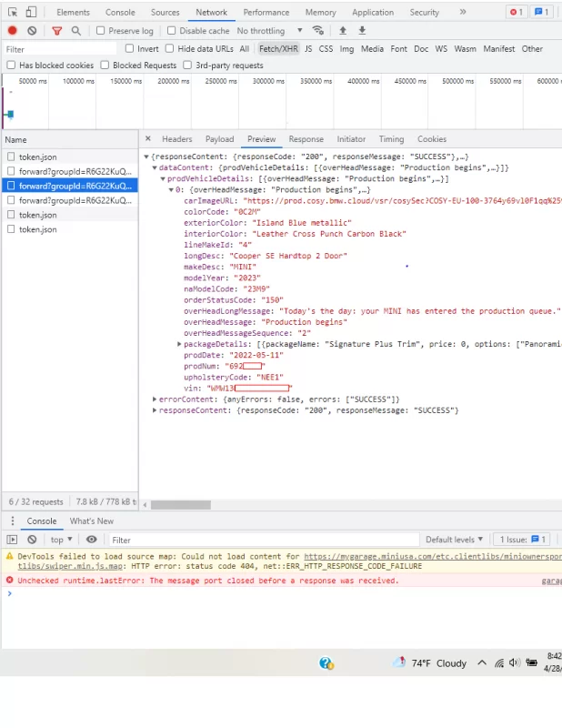Toggle the network filter funnel icon
This screenshot has height=728, width=562.
(x=57, y=31)
